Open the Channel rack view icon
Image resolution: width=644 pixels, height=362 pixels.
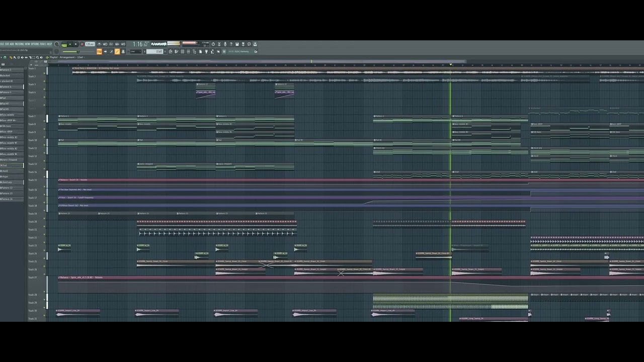coord(183,51)
